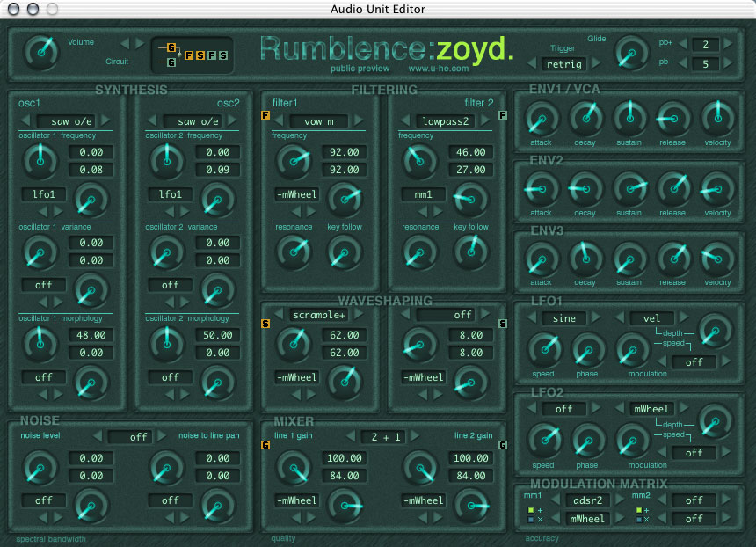Viewport: 756px width, 547px height.
Task: Open the LFO1 vel modulation source selector
Action: tap(651, 318)
